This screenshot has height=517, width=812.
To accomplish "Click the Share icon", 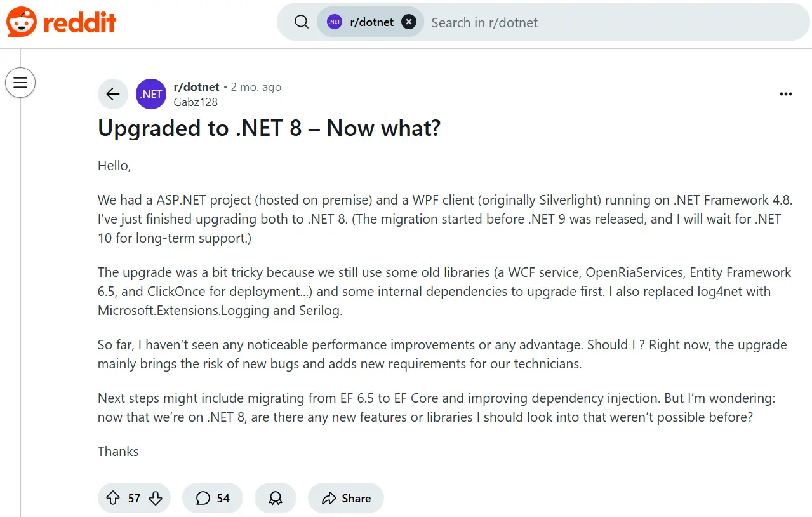I will pyautogui.click(x=329, y=498).
